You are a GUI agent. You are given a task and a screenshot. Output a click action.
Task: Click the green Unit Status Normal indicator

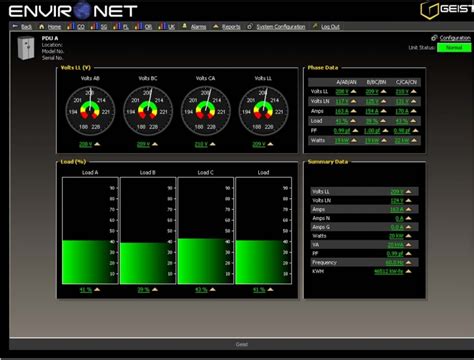(x=454, y=48)
